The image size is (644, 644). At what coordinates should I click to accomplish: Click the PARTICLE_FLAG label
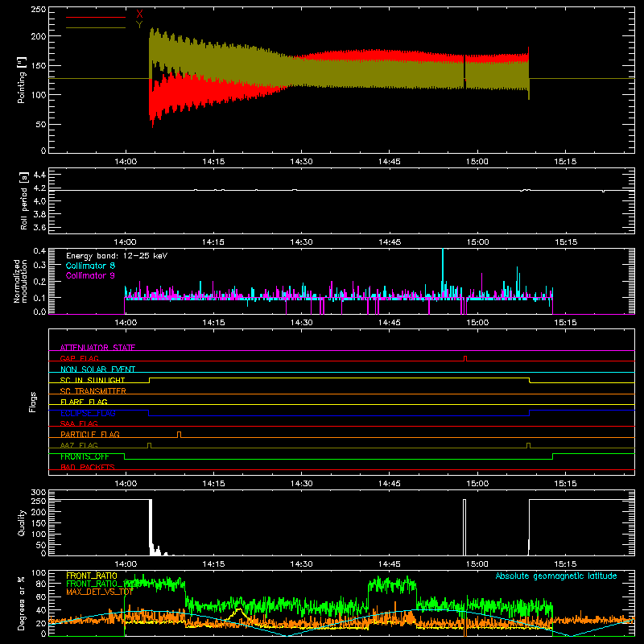(x=90, y=434)
